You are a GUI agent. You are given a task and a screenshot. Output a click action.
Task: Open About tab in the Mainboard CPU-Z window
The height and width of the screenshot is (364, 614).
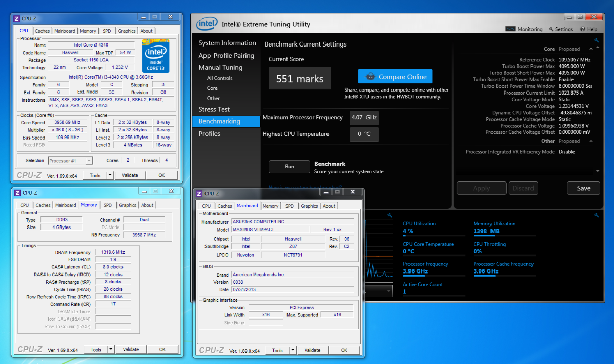click(x=329, y=206)
